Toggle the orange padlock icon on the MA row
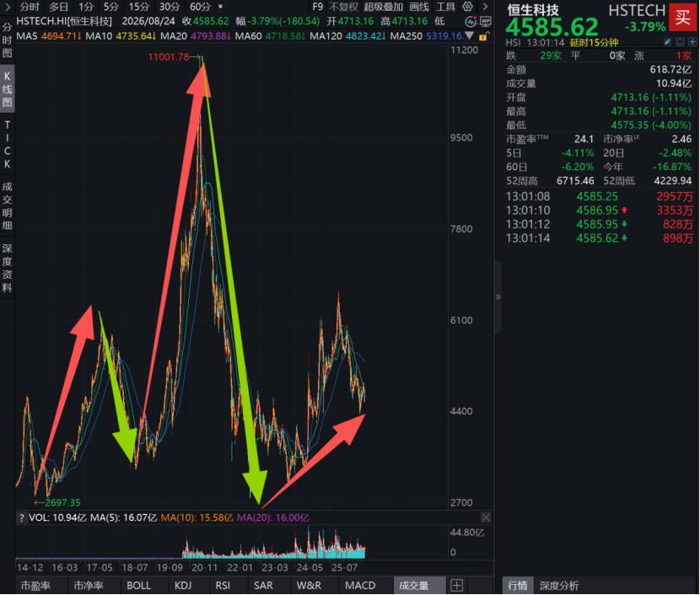The width and height of the screenshot is (700, 595). 484,36
